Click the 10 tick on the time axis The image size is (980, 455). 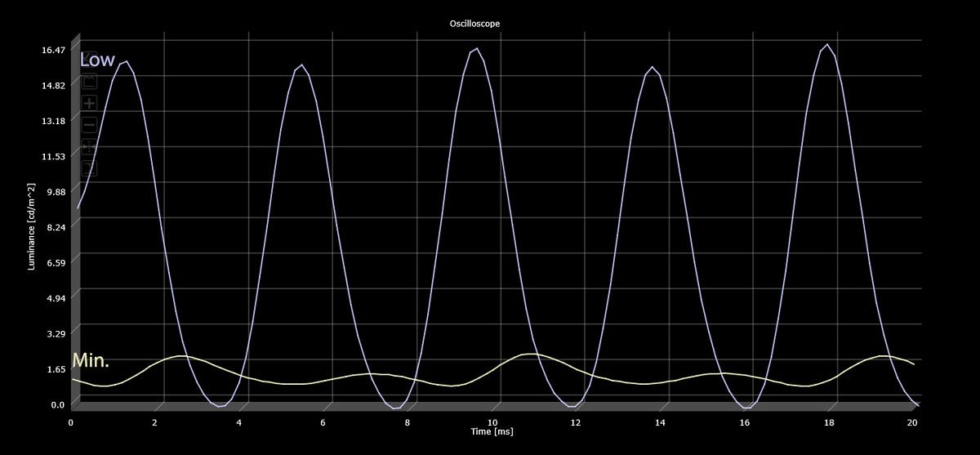[492, 422]
